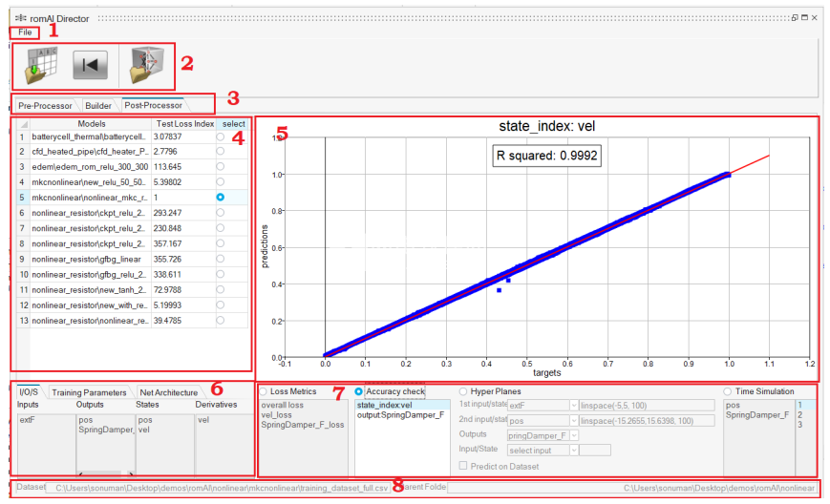
Task: Click the linspace(-15.2655,15.6398, 100) field
Action: 647,421
